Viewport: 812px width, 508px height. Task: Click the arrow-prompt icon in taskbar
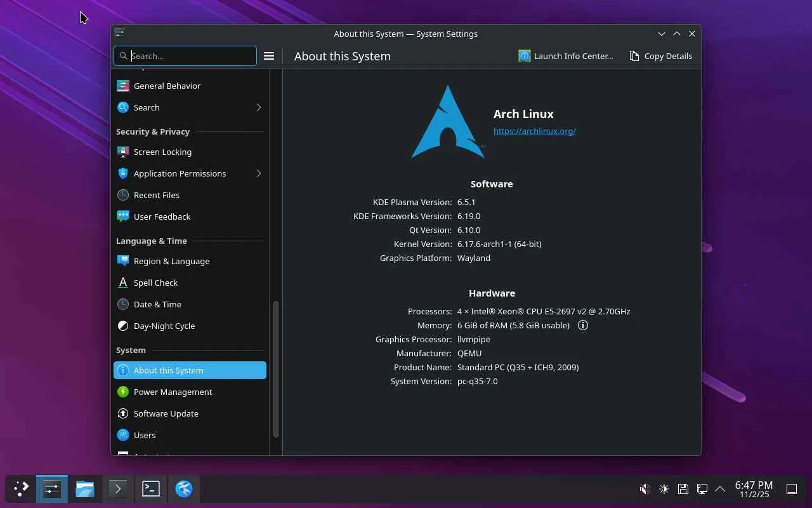pos(117,488)
